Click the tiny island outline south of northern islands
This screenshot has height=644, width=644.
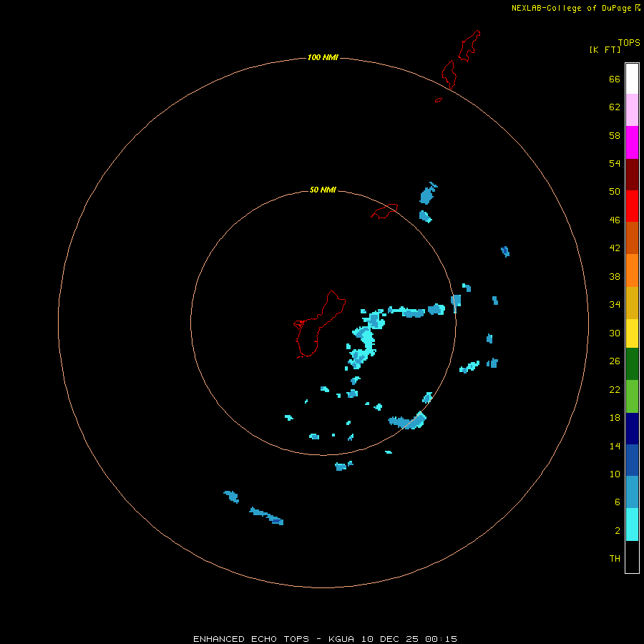439,99
